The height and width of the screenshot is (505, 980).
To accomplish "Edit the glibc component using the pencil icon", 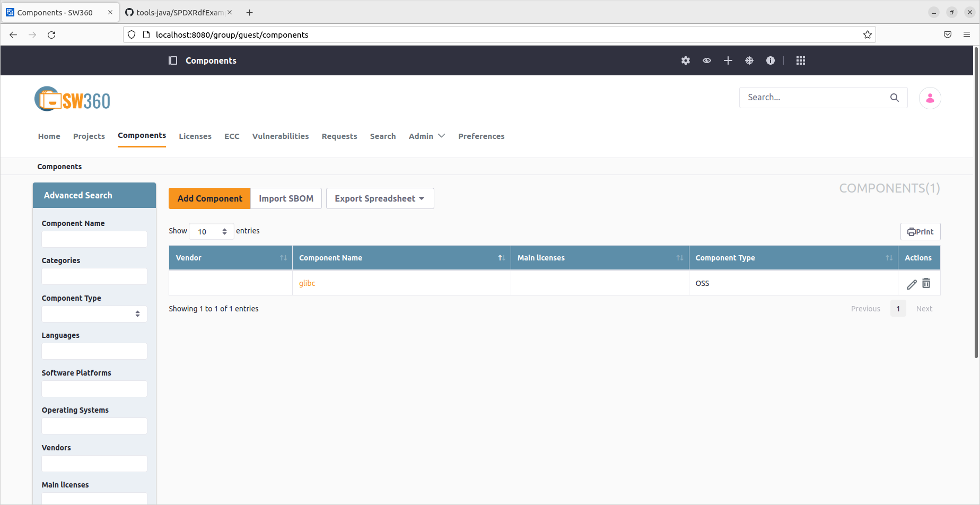I will pyautogui.click(x=912, y=283).
